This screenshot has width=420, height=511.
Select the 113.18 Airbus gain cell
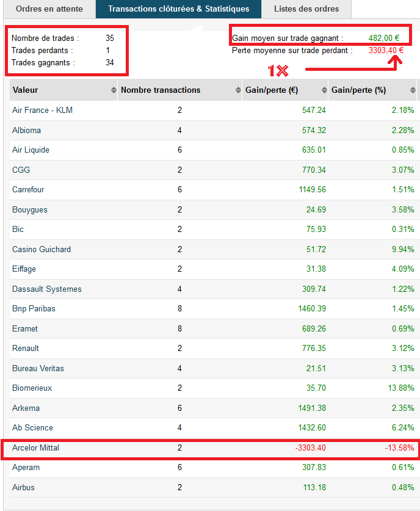[x=314, y=488]
